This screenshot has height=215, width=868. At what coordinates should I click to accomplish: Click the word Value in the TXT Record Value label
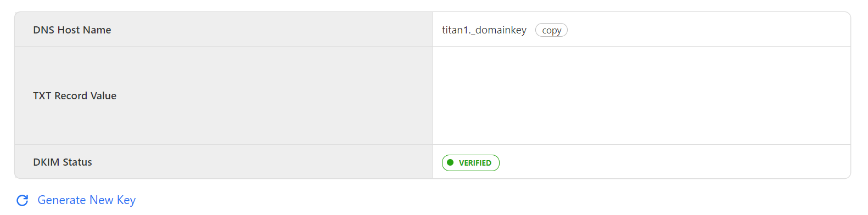pos(103,96)
